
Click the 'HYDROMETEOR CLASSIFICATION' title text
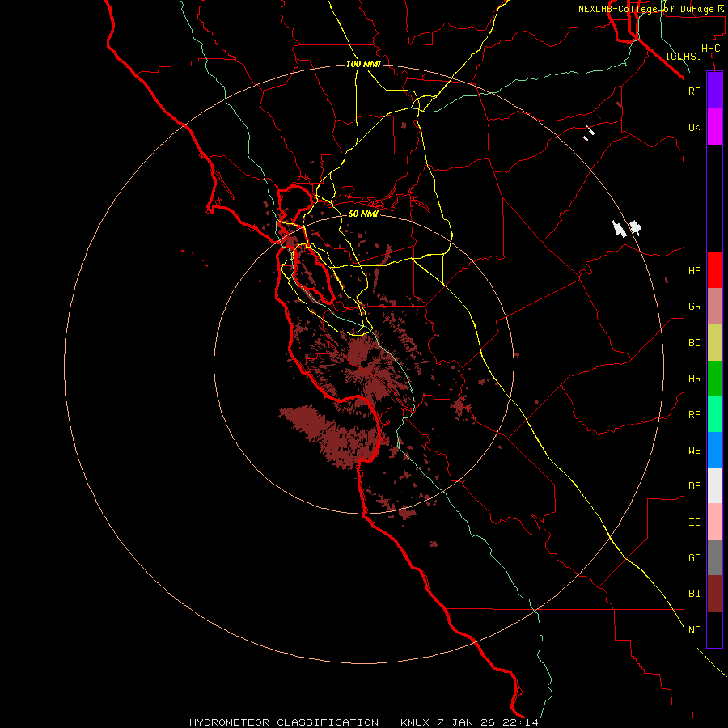pyautogui.click(x=284, y=722)
